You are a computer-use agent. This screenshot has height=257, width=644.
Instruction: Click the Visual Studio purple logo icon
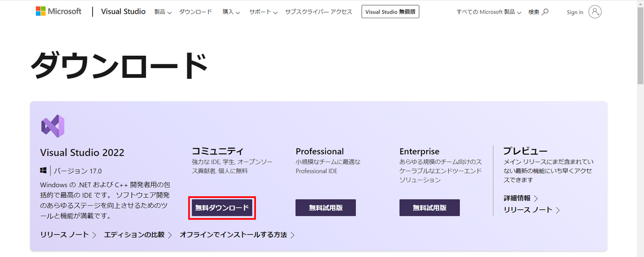(x=53, y=127)
